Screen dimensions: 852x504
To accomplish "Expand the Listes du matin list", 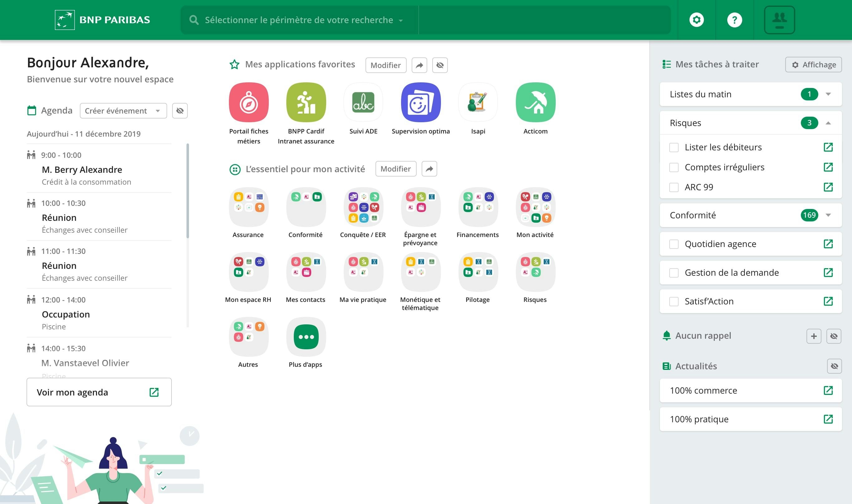I will [x=828, y=94].
